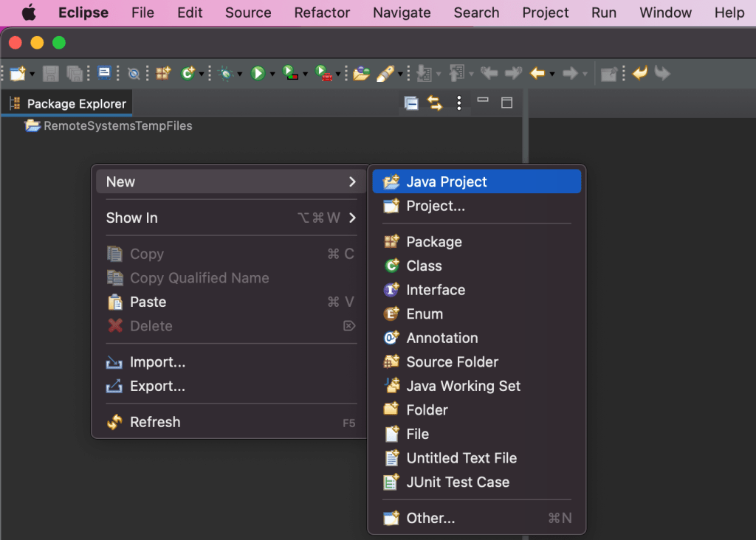756x540 pixels.
Task: Open the Window menu in menu bar
Action: pyautogui.click(x=665, y=13)
